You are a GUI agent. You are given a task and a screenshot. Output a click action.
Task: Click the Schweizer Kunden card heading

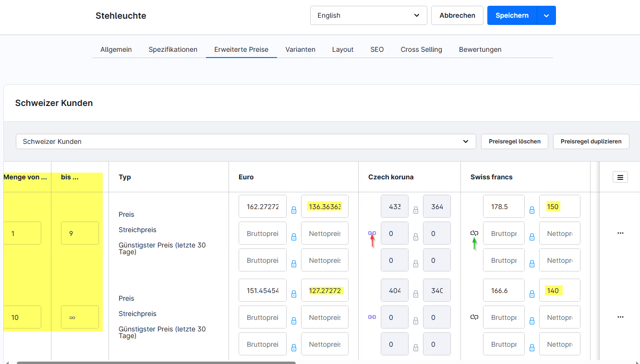click(x=54, y=103)
